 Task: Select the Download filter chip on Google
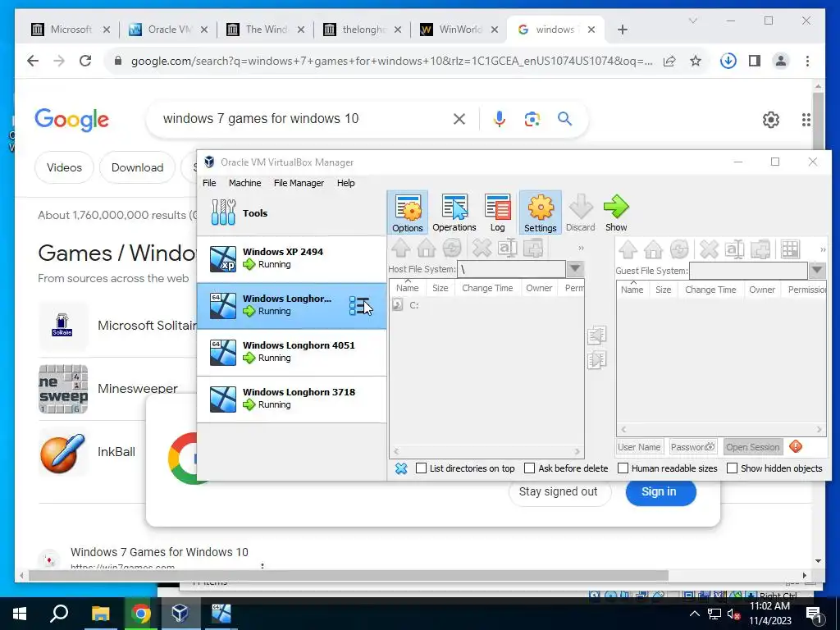(x=137, y=167)
